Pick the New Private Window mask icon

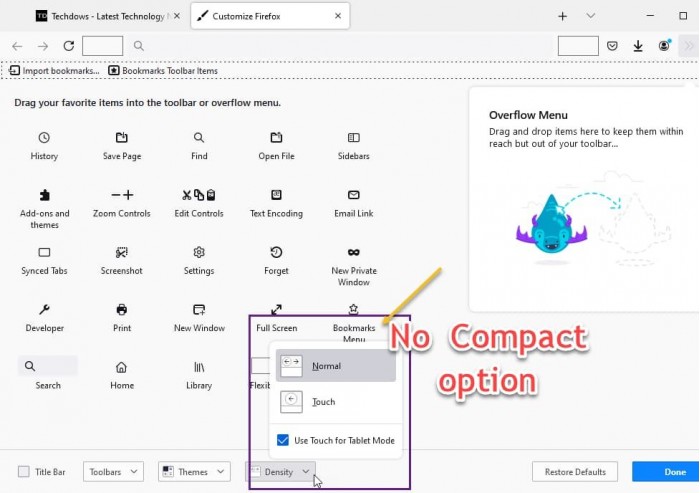[354, 252]
